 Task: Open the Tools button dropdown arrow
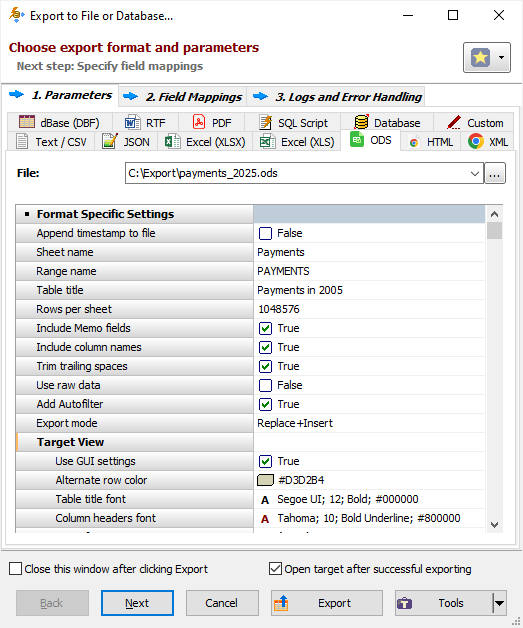pos(499,603)
